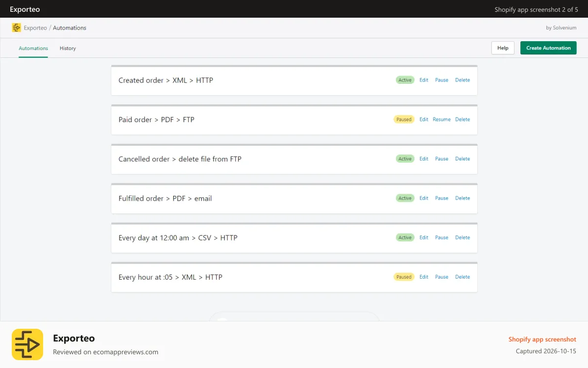Viewport: 588px width, 368px height.
Task: Select 'Created order > XML > HTTP' title
Action: click(166, 80)
